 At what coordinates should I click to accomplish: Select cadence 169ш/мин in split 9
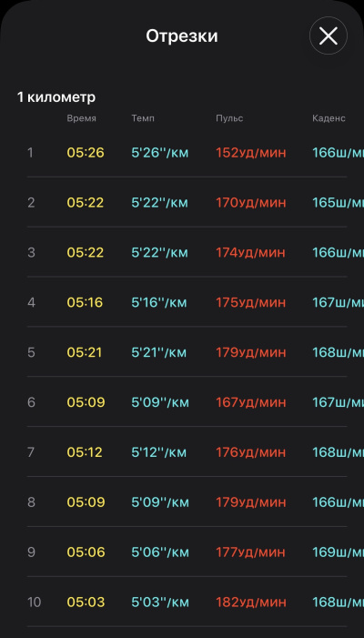coord(338,552)
